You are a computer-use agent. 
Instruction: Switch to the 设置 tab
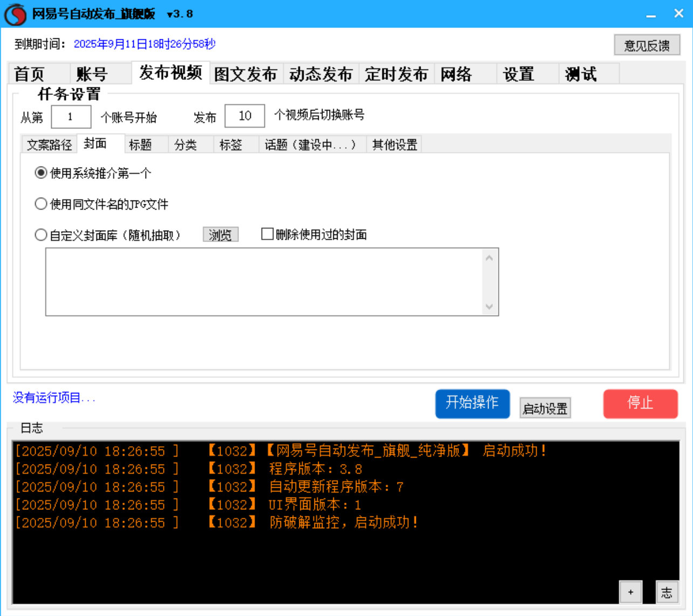click(519, 74)
